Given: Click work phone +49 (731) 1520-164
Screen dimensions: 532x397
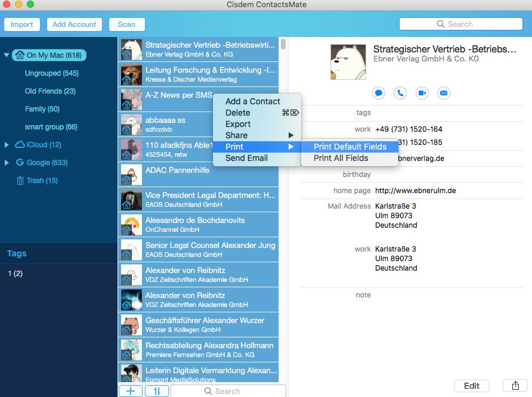Looking at the screenshot, I should 409,129.
